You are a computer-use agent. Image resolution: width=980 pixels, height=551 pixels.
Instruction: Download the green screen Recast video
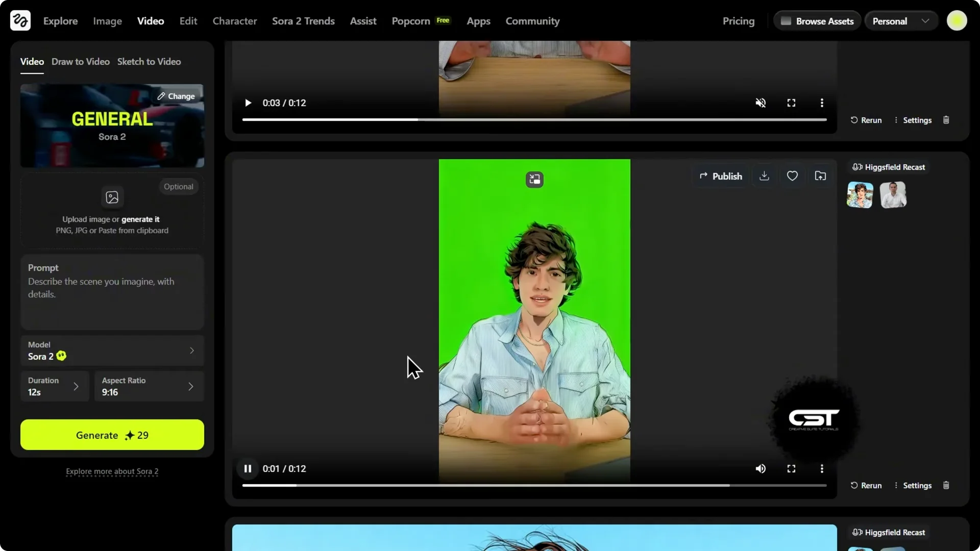click(x=764, y=176)
